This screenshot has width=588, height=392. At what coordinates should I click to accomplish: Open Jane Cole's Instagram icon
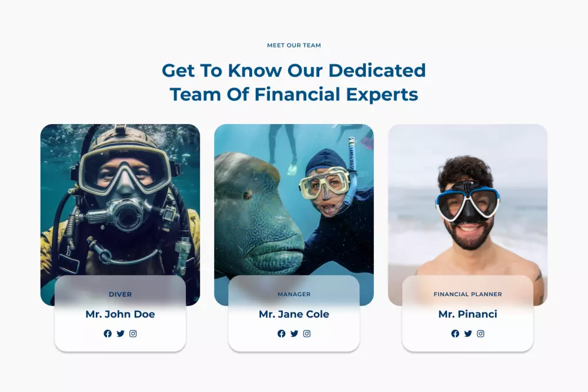[307, 334]
